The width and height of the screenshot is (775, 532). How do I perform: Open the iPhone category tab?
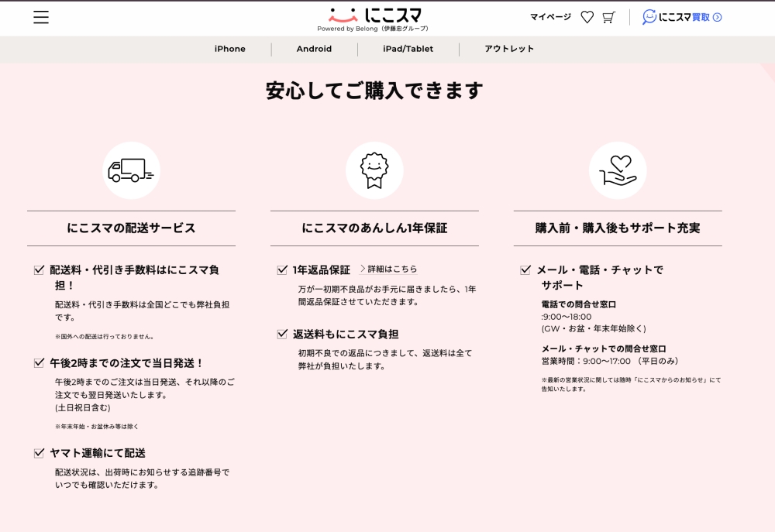tap(230, 49)
